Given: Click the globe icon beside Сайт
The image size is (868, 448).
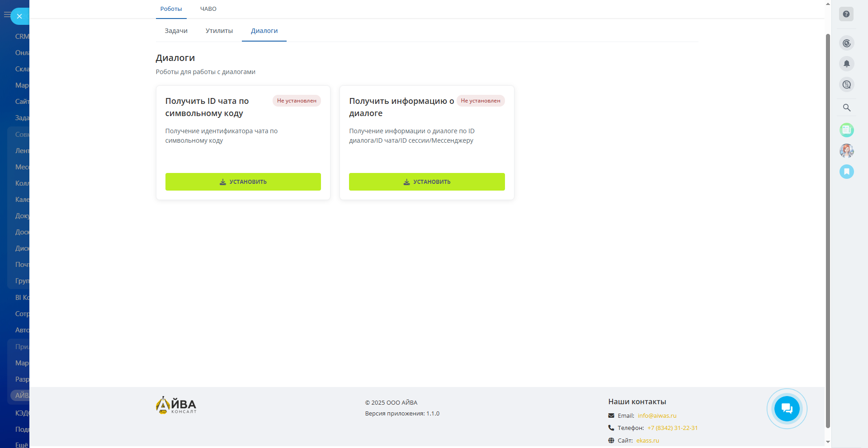Looking at the screenshot, I should [x=611, y=440].
